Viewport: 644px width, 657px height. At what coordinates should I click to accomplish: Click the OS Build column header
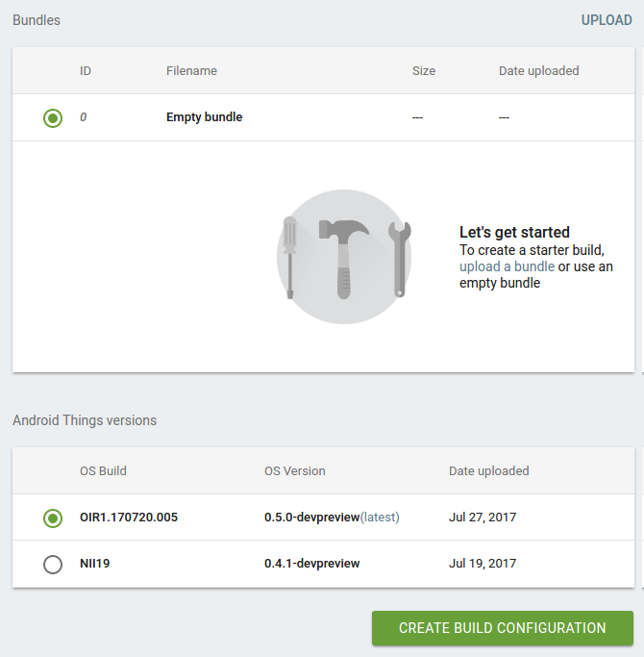(x=103, y=471)
